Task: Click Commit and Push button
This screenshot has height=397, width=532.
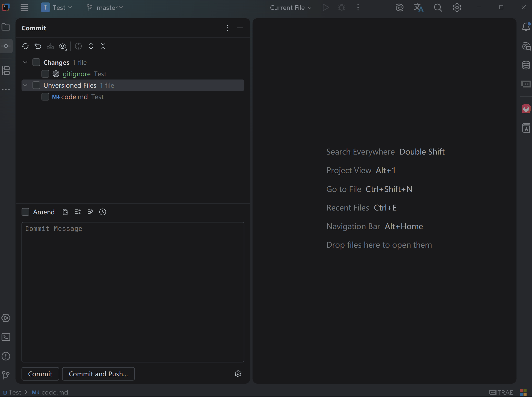Action: (x=98, y=374)
